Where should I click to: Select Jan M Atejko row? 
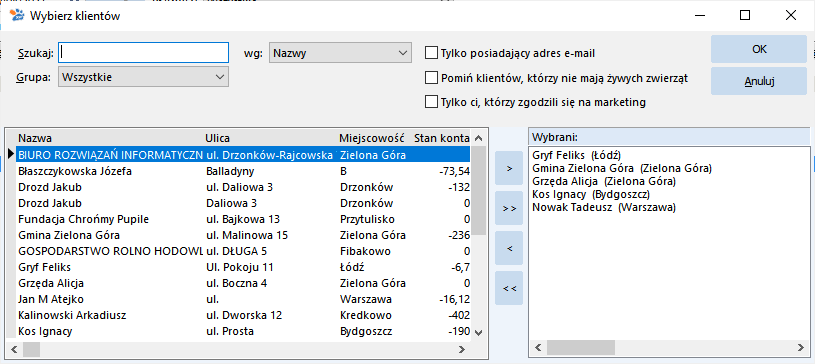click(x=243, y=300)
